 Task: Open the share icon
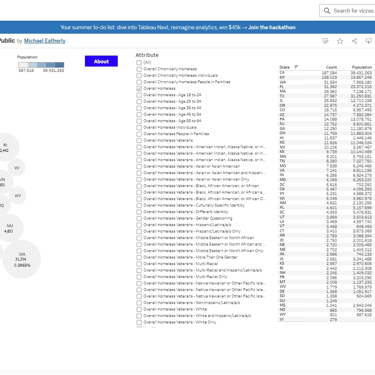coord(354,41)
